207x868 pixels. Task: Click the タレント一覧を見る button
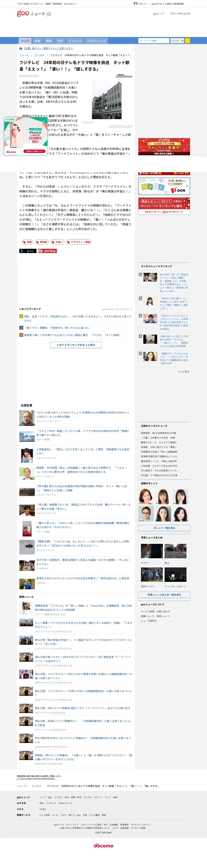164,528
